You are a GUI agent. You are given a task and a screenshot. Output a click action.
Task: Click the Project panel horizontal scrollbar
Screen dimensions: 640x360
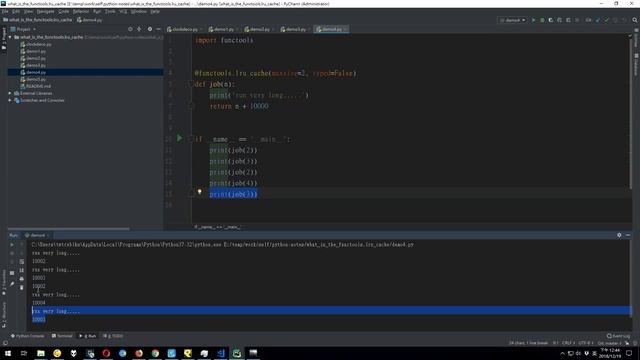69,229
